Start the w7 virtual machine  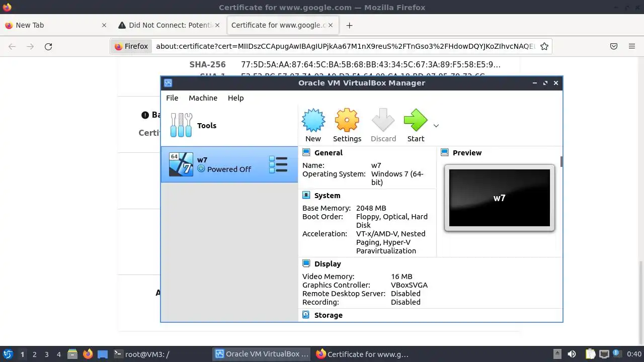(x=416, y=121)
